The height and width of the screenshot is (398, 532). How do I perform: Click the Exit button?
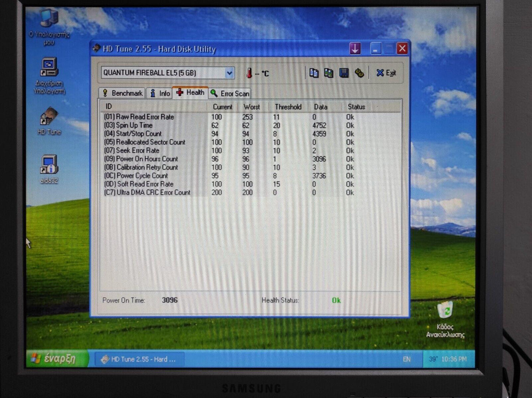click(386, 73)
